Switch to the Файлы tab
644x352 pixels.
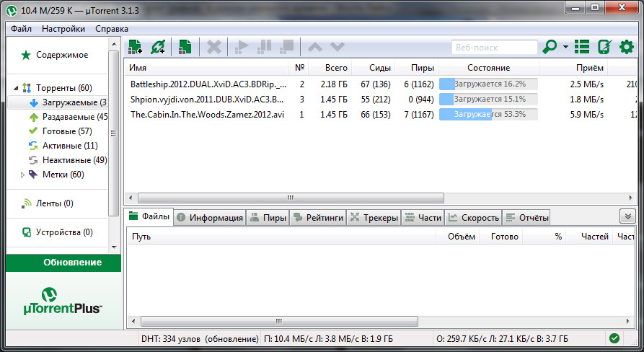click(x=149, y=216)
